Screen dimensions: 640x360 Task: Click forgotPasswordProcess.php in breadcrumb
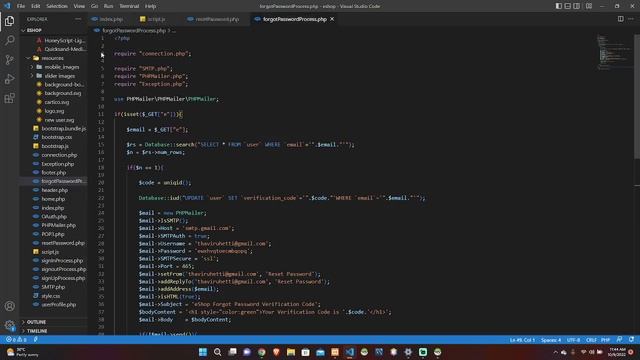(134, 31)
